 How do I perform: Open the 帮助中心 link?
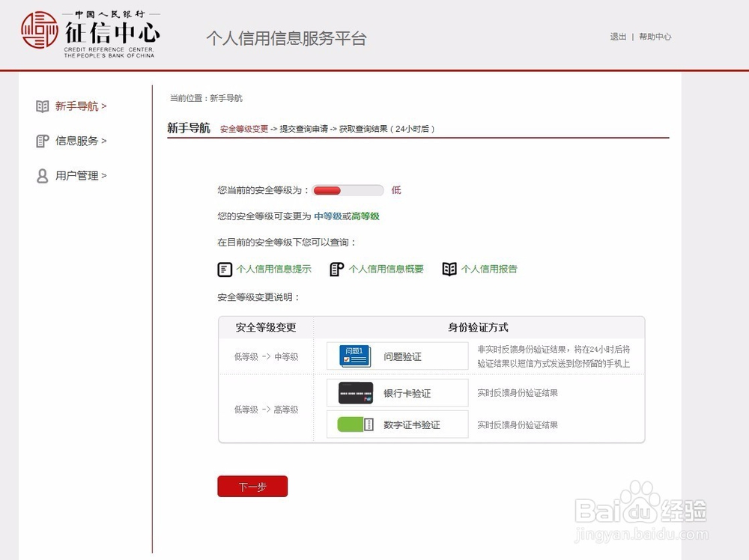coord(655,36)
